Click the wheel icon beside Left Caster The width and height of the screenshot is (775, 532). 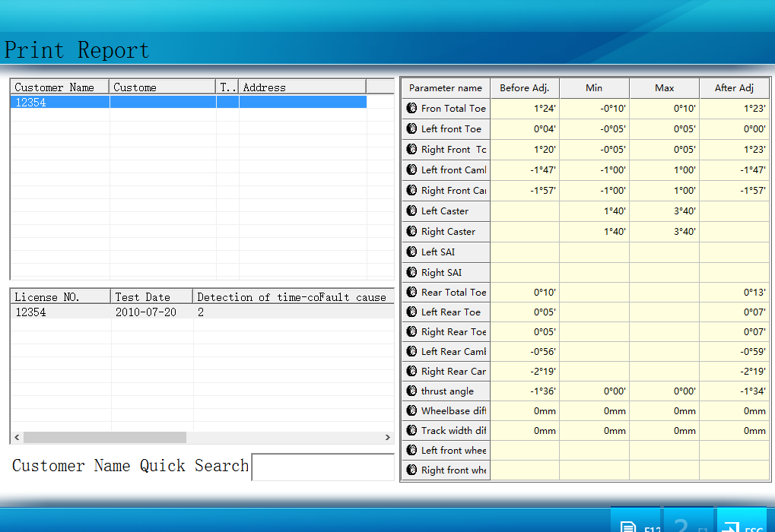pos(412,211)
